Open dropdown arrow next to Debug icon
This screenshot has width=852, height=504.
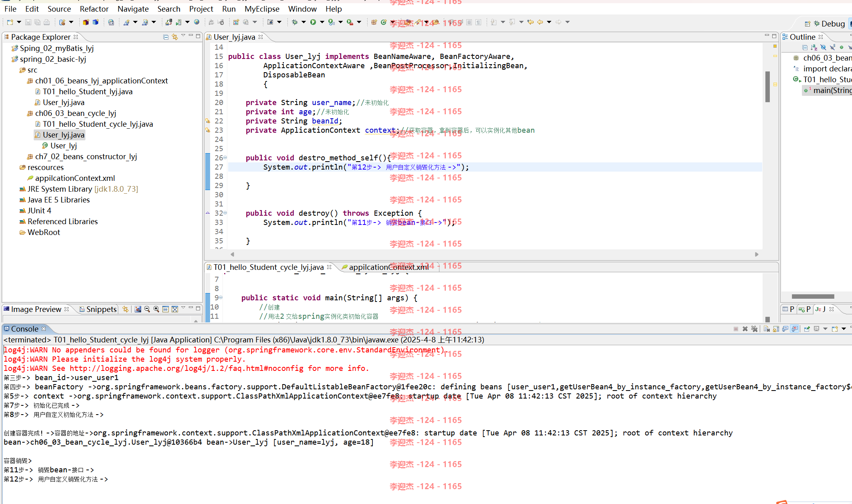(x=304, y=22)
